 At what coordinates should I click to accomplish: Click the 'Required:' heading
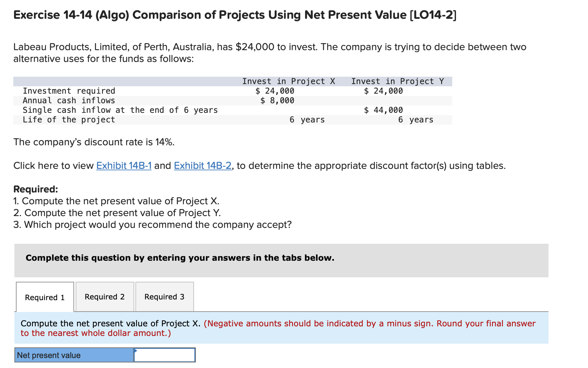36,189
